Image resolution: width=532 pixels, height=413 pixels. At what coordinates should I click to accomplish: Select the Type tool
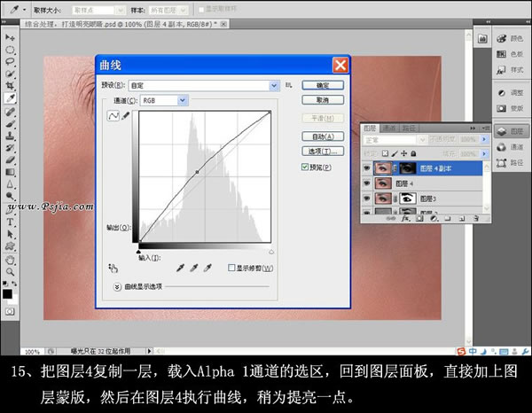(10, 222)
